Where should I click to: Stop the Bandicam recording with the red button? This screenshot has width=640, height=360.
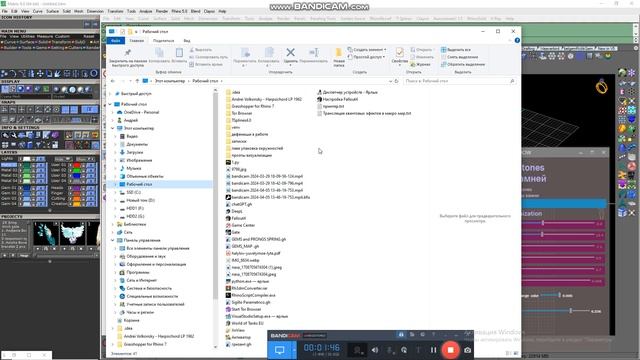[451, 350]
